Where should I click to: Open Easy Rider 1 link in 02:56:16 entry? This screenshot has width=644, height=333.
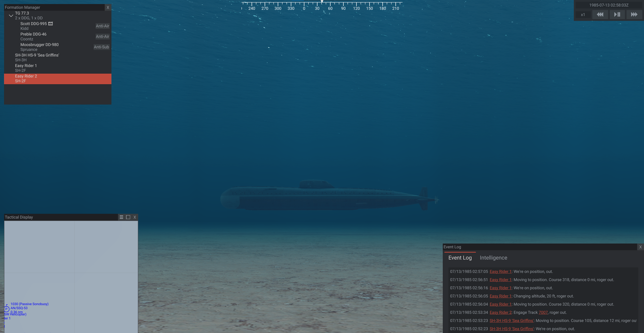500,288
